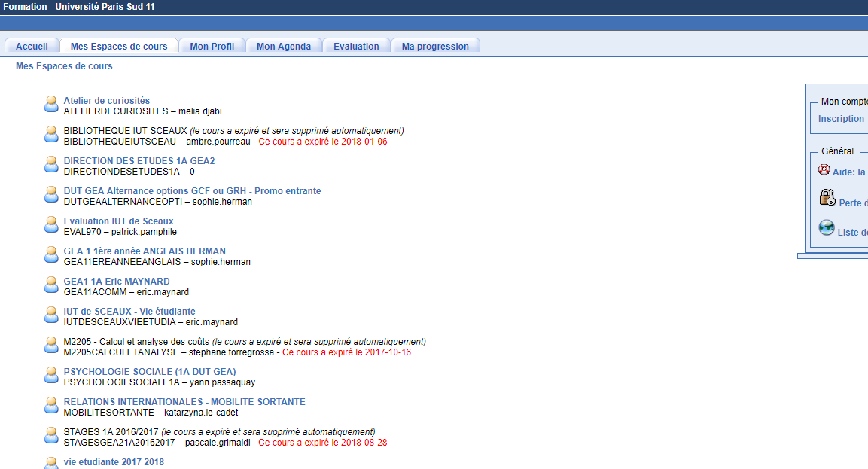Click the globe Liste icon
Image resolution: width=868 pixels, height=469 pixels.
click(827, 227)
